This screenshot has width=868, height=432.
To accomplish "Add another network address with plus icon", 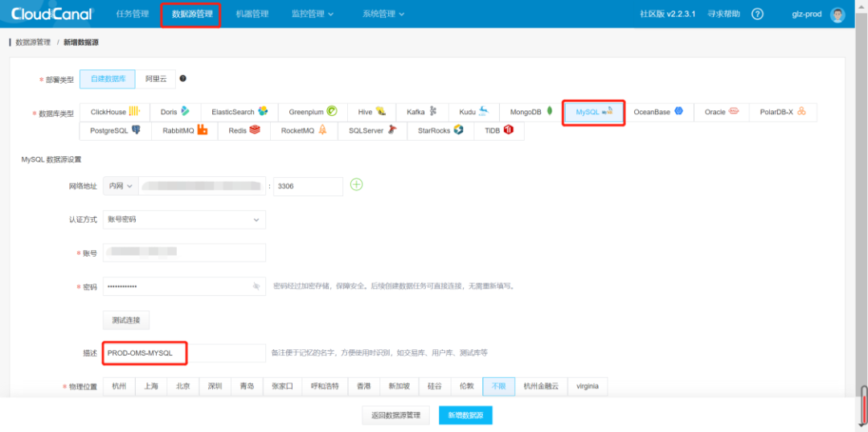I will coord(357,185).
